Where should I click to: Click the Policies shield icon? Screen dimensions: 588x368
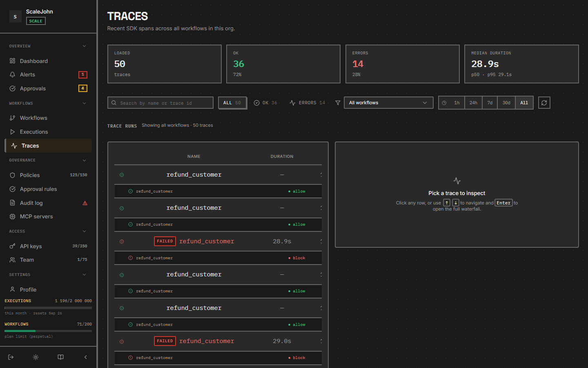click(x=13, y=175)
